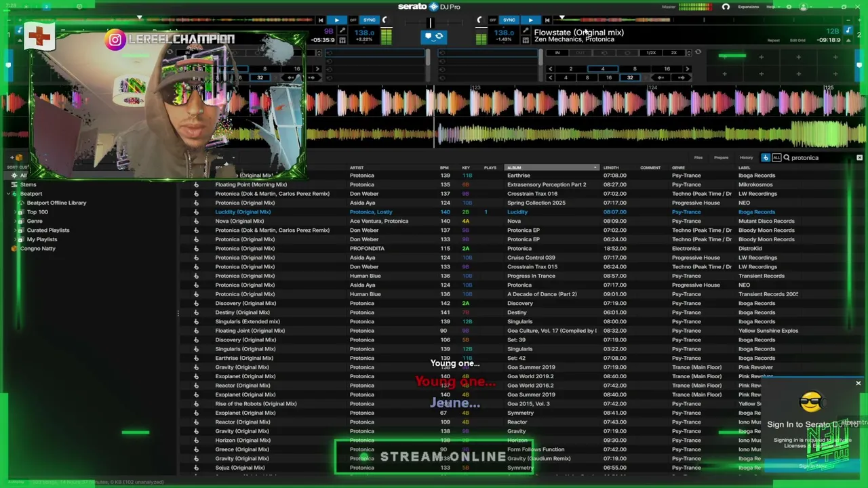Image resolution: width=868 pixels, height=488 pixels.
Task: Click the right deck previous track button
Action: (547, 20)
